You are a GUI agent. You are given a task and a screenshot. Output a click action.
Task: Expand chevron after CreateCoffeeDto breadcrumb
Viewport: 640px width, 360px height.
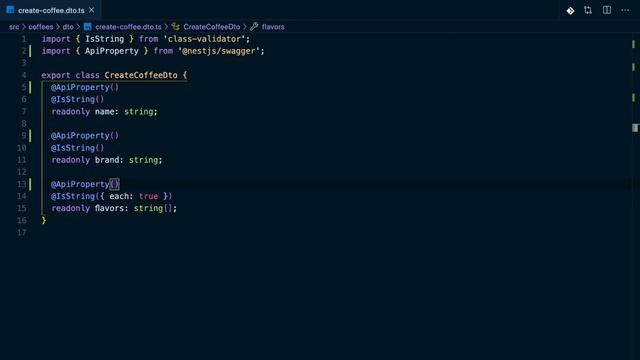tap(245, 27)
